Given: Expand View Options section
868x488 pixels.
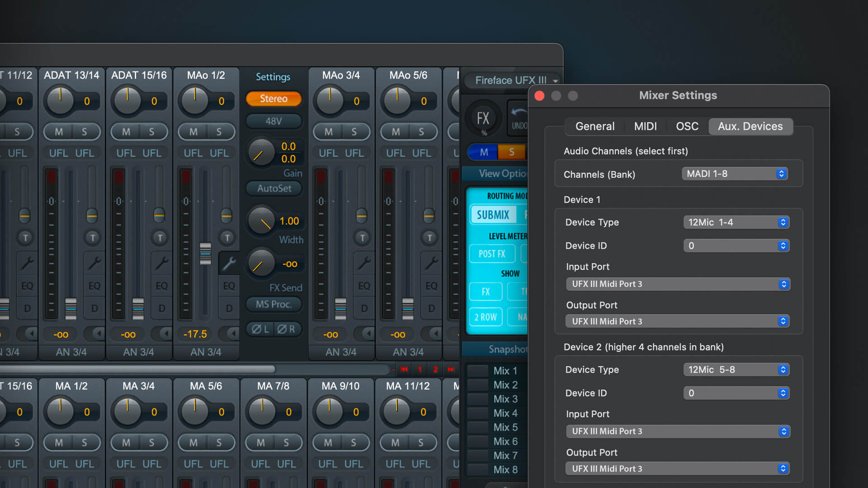Looking at the screenshot, I should tap(495, 174).
